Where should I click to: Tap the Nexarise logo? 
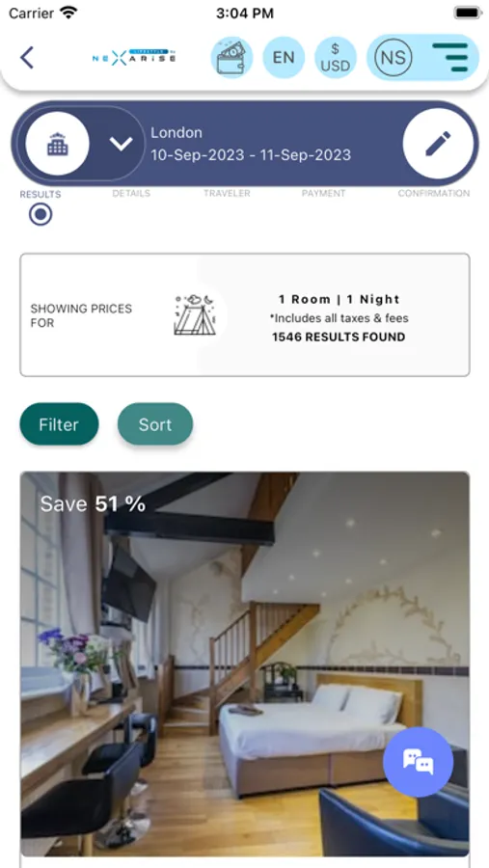click(x=134, y=58)
